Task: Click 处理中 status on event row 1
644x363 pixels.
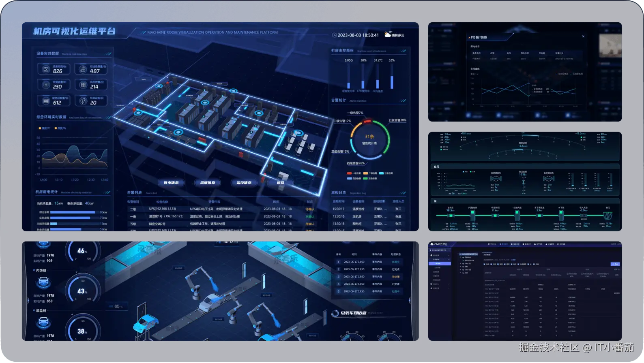Action: [396, 262]
